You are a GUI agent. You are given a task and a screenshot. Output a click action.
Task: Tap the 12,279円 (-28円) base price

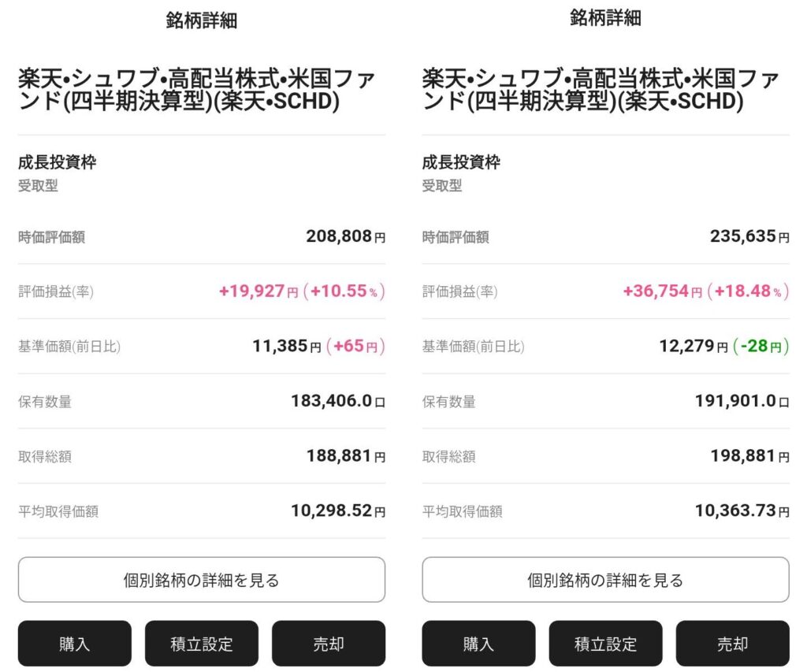pyautogui.click(x=723, y=347)
